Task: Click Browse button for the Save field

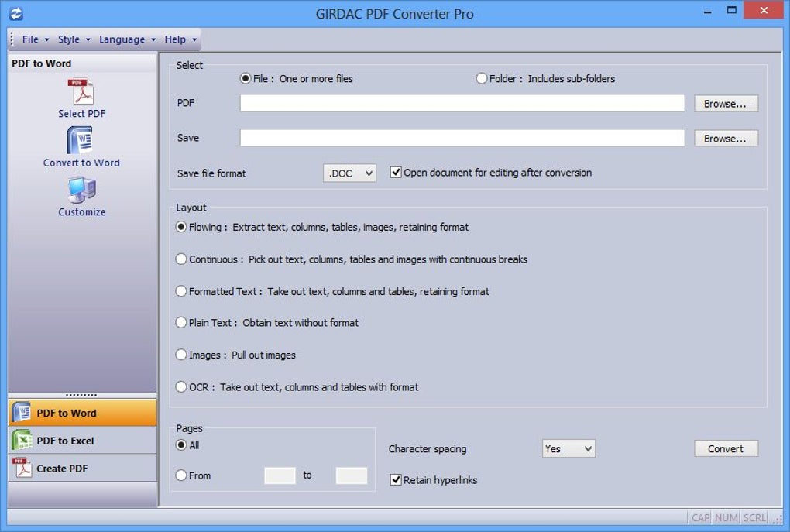Action: click(x=726, y=138)
